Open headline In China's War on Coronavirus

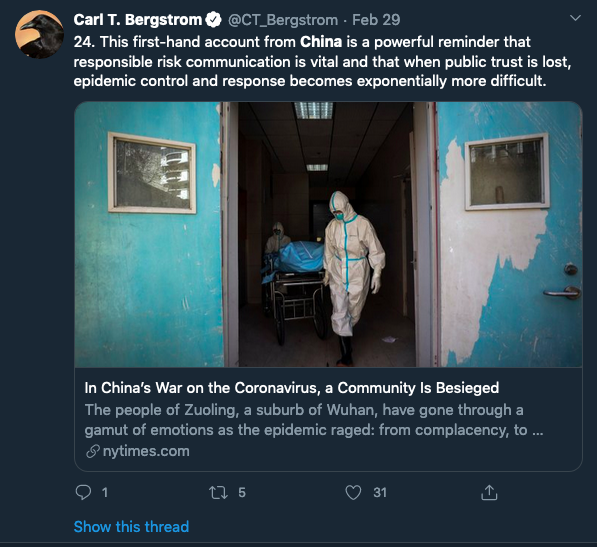[x=292, y=388]
